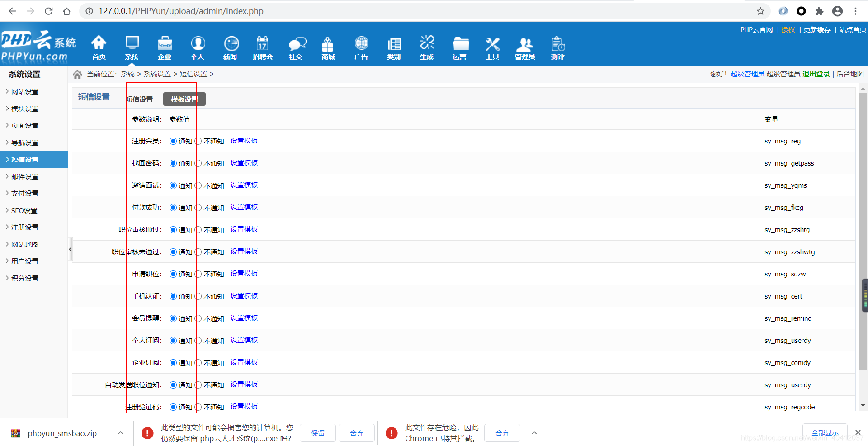Image resolution: width=868 pixels, height=446 pixels.
Task: Select 通知 radio for 邀请面试
Action: [173, 185]
